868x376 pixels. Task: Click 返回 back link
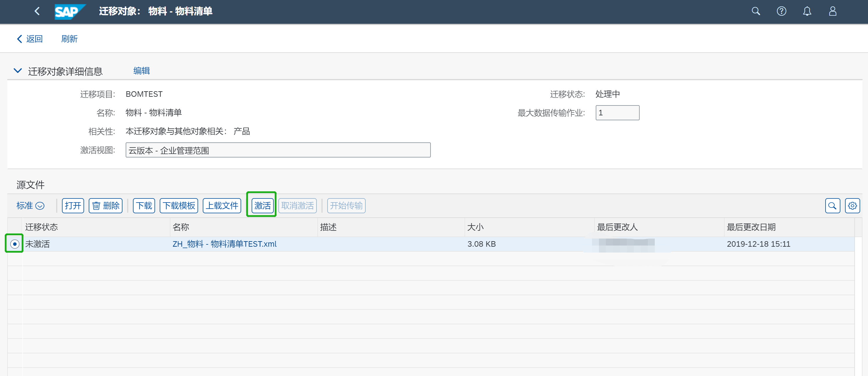[30, 39]
